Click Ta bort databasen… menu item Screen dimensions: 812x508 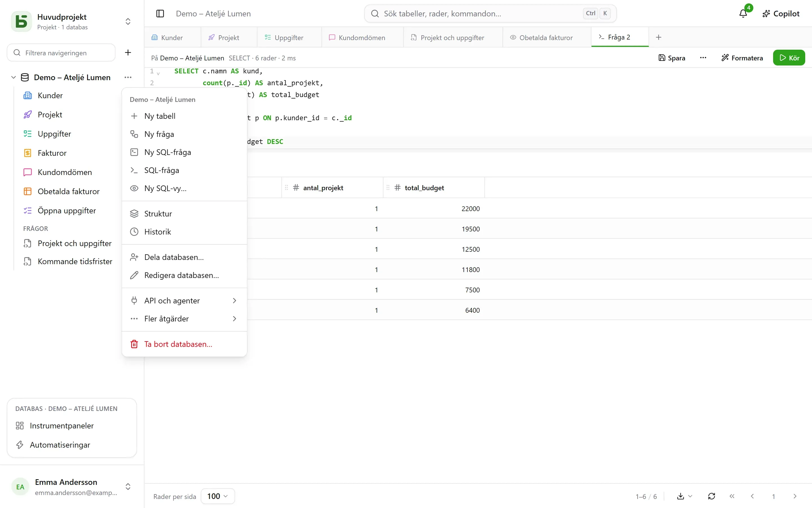184,344
